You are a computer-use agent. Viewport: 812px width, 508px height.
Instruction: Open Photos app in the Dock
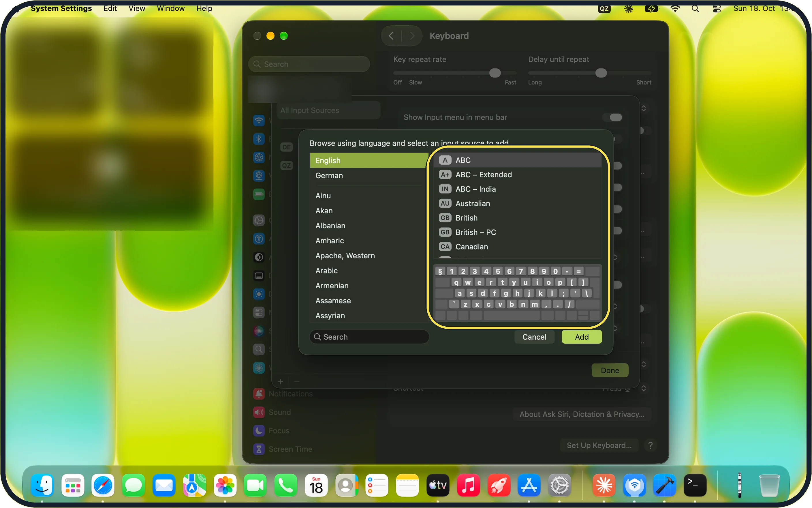pyautogui.click(x=225, y=485)
